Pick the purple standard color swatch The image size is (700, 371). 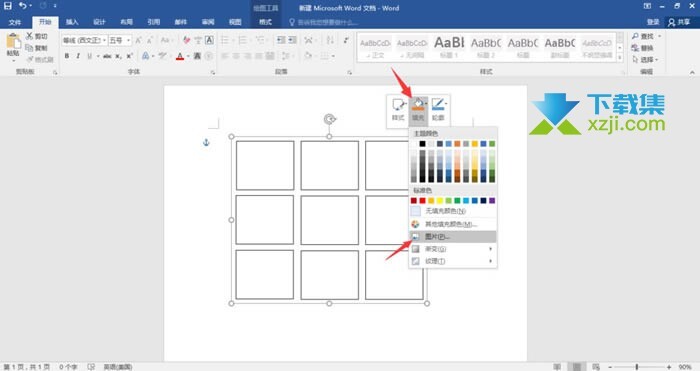492,200
